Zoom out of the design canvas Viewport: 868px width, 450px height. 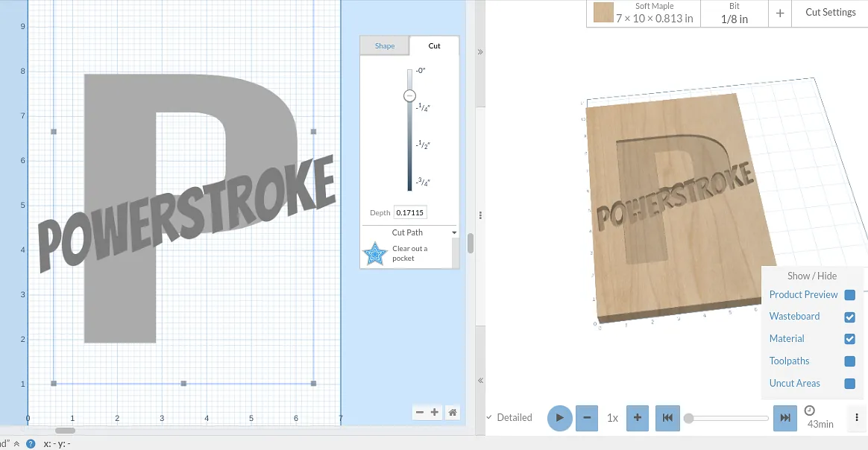coord(420,412)
